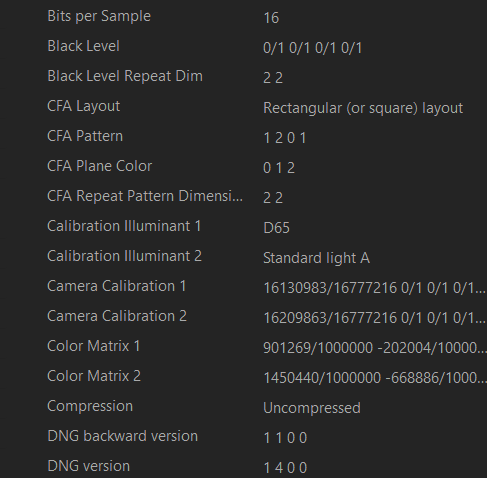Screen dimensions: 487x478
Task: Select the Calibration Illuminant 1 label
Action: click(x=124, y=226)
